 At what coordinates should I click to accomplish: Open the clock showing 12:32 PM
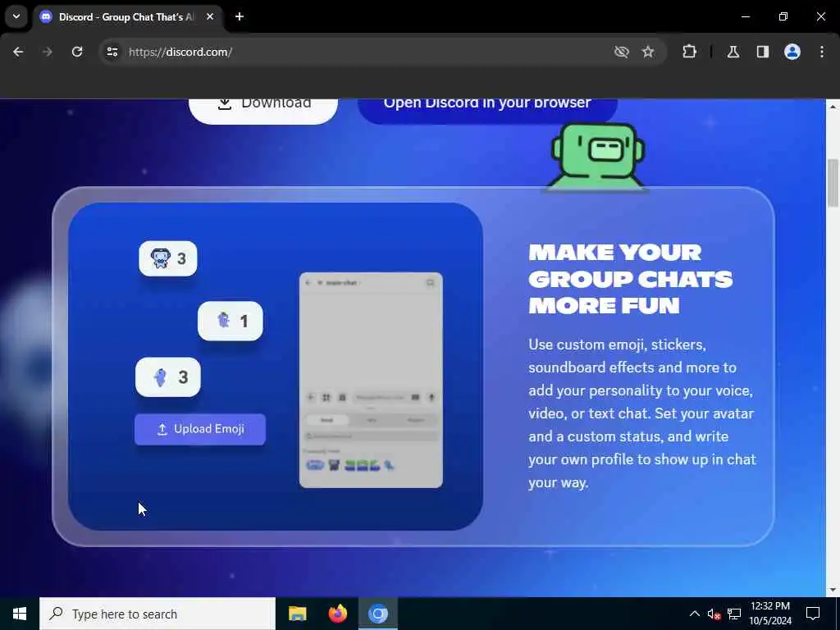coord(770,614)
